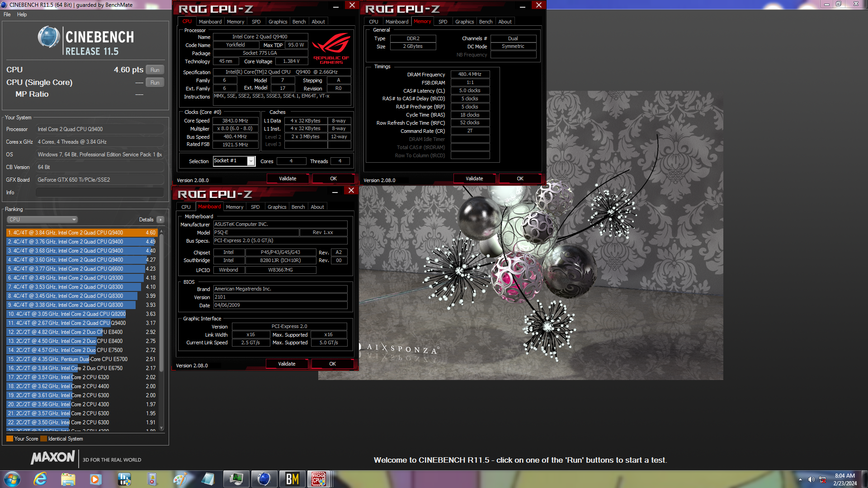The image size is (868, 488).
Task: Run the CPU (Single Core) test
Action: [155, 83]
